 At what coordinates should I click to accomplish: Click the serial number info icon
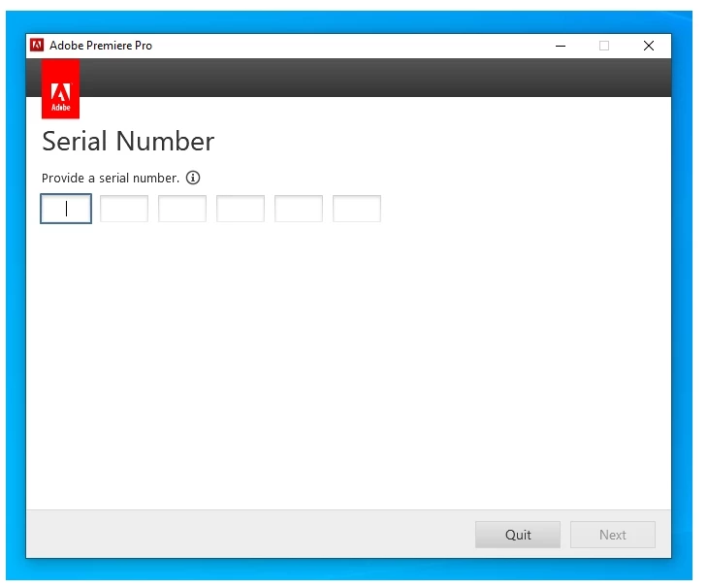[193, 178]
